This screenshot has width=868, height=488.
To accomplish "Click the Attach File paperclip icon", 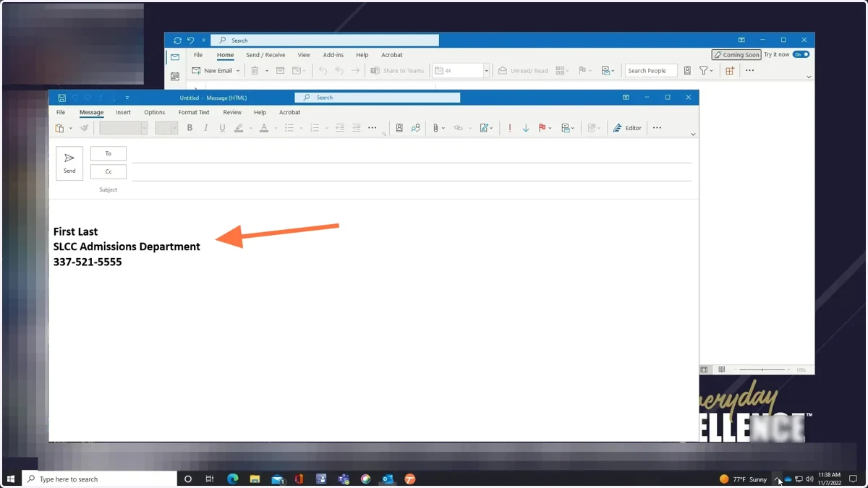I will 436,128.
